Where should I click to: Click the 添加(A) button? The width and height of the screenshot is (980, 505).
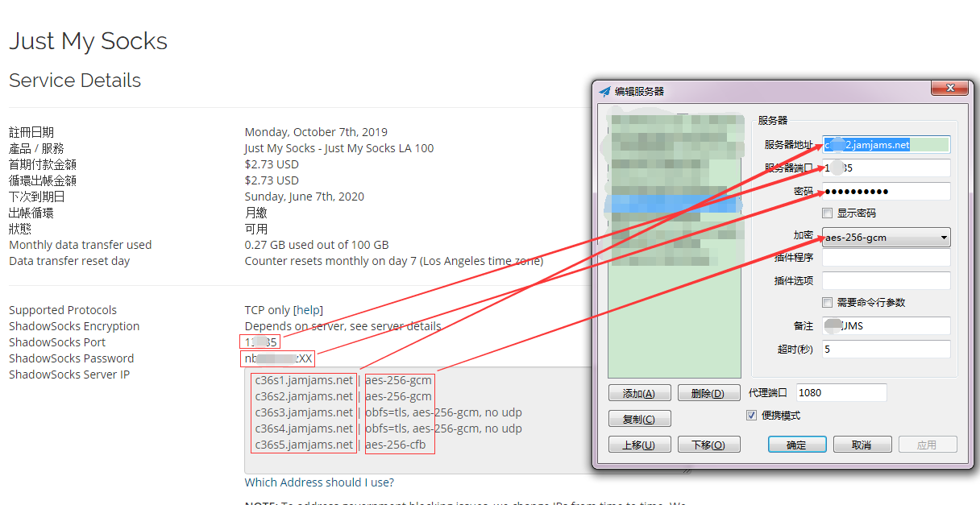point(638,393)
